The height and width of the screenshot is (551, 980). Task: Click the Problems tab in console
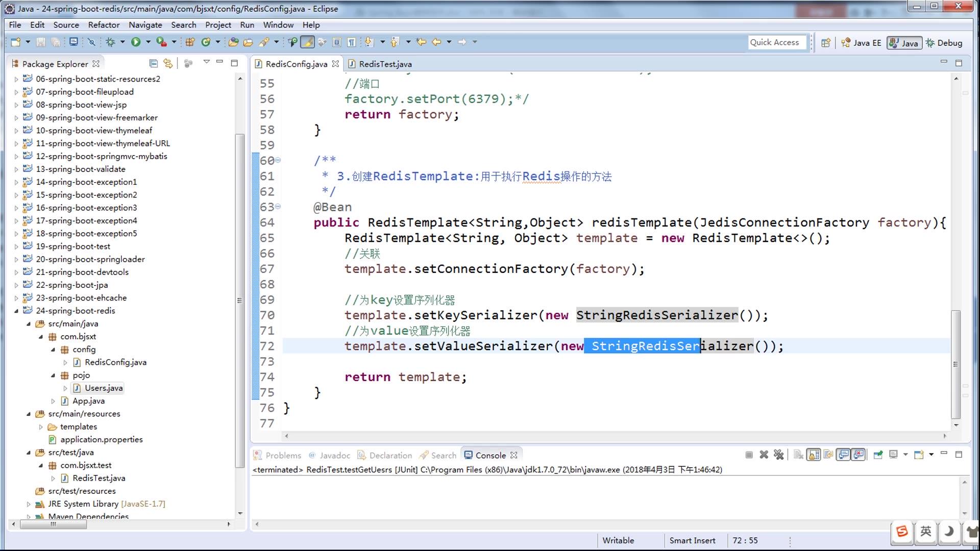pyautogui.click(x=283, y=455)
